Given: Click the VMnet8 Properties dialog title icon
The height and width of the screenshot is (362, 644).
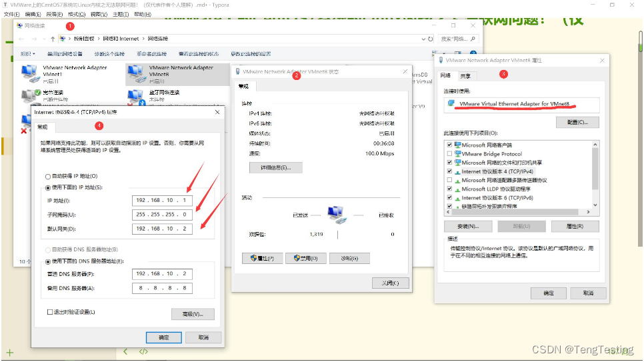Looking at the screenshot, I should (x=441, y=60).
